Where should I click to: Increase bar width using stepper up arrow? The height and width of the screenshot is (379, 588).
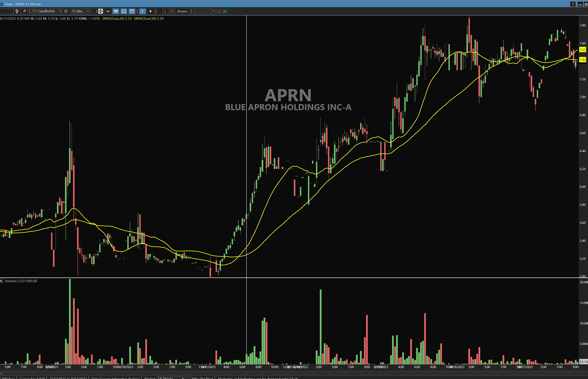pyautogui.click(x=101, y=10)
